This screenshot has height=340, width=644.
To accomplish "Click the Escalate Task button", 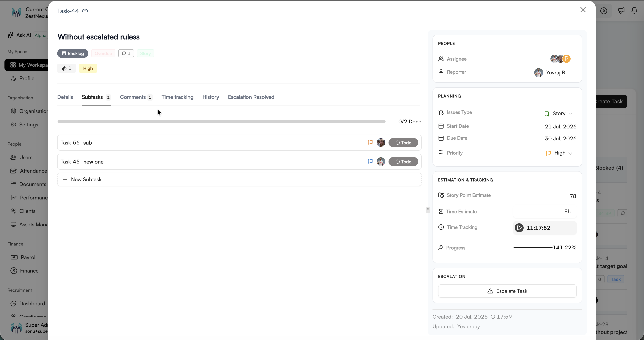I will click(x=507, y=291).
